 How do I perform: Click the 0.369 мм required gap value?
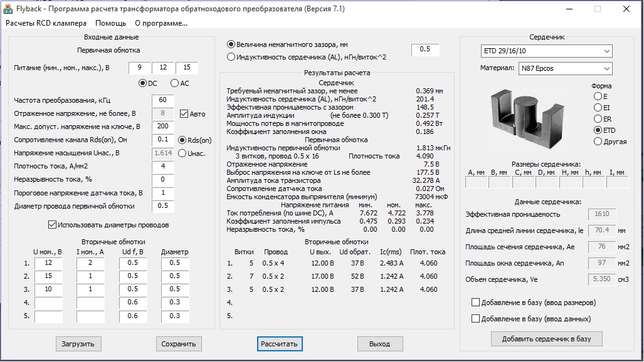tap(429, 91)
